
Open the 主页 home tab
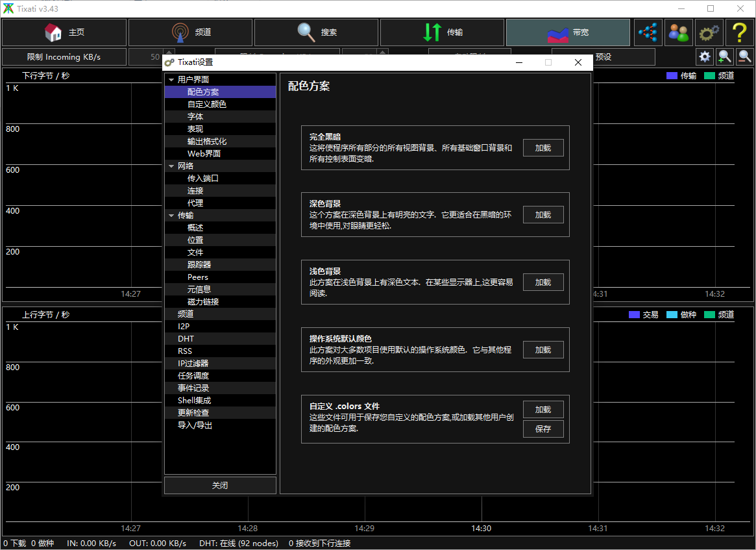[64, 32]
